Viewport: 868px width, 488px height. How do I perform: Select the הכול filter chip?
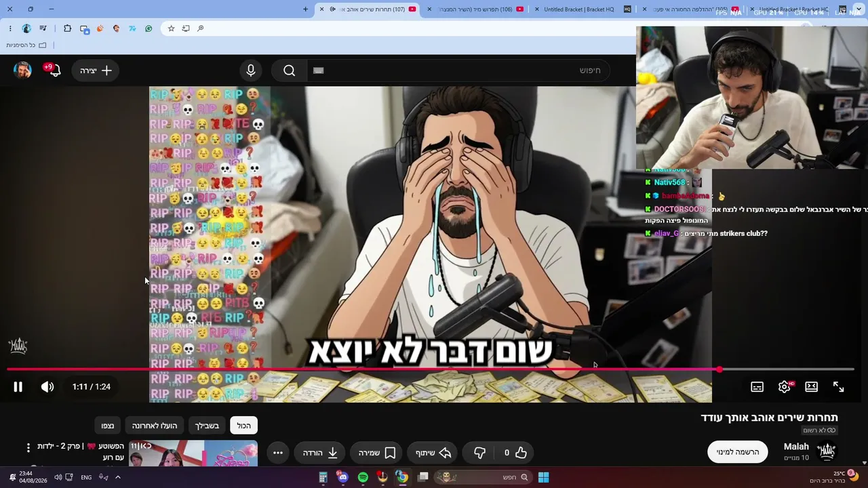pos(244,426)
